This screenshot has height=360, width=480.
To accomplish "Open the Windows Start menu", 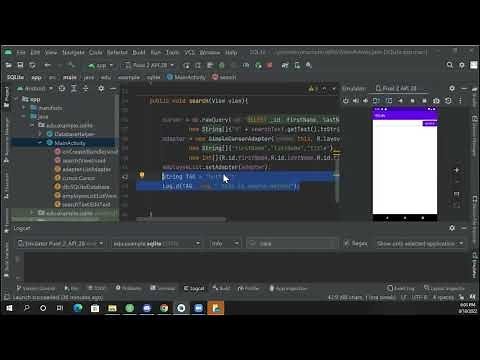I will point(9,308).
